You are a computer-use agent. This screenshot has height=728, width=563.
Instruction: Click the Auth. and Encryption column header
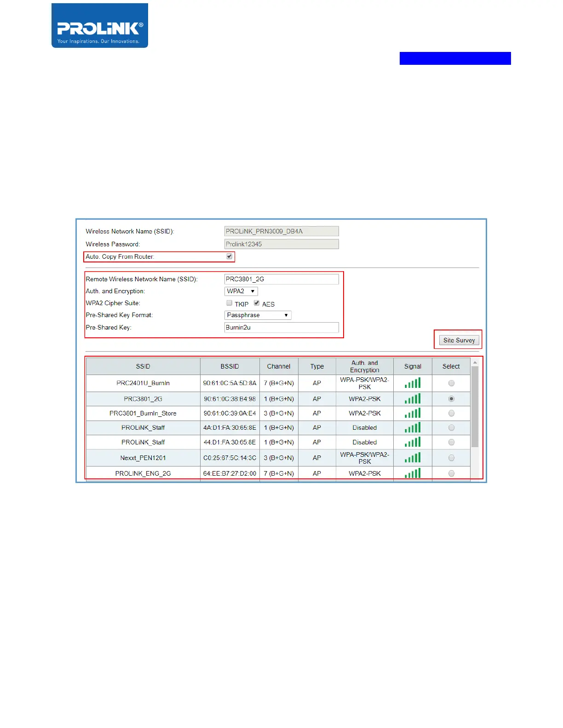tap(365, 366)
